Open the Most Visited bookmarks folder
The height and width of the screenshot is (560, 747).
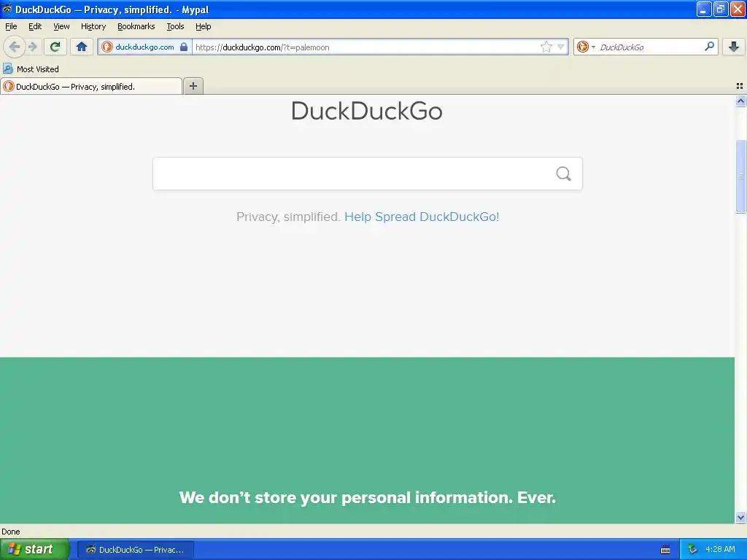[31, 69]
